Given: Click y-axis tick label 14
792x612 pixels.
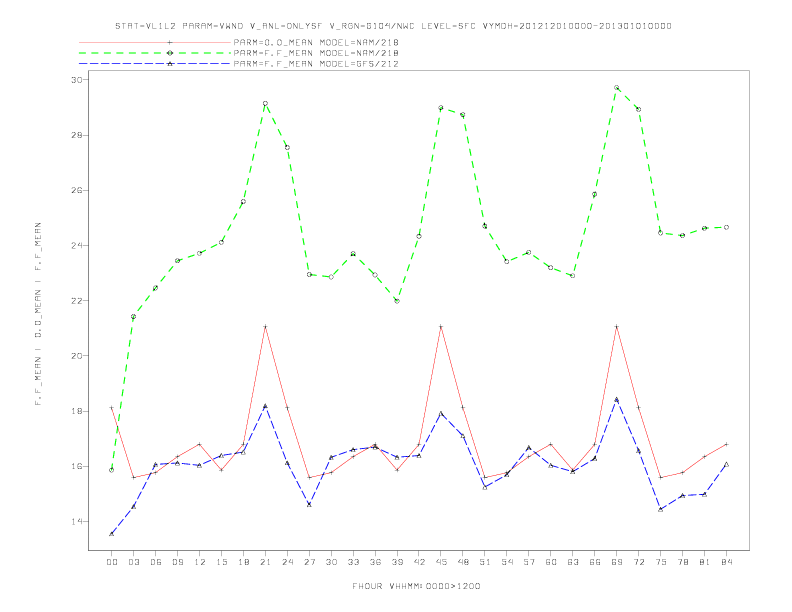Looking at the screenshot, I should coord(77,521).
